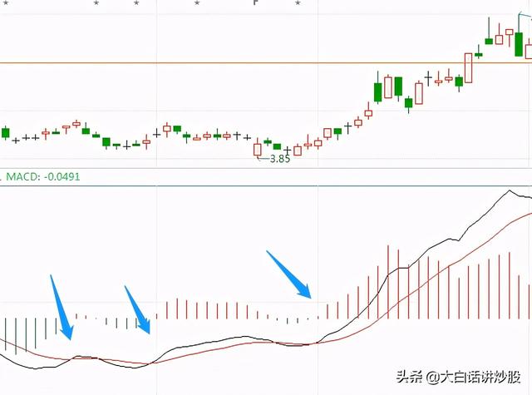Click the peak of the black DIF line
This screenshot has height=395, width=532.
coord(510,191)
